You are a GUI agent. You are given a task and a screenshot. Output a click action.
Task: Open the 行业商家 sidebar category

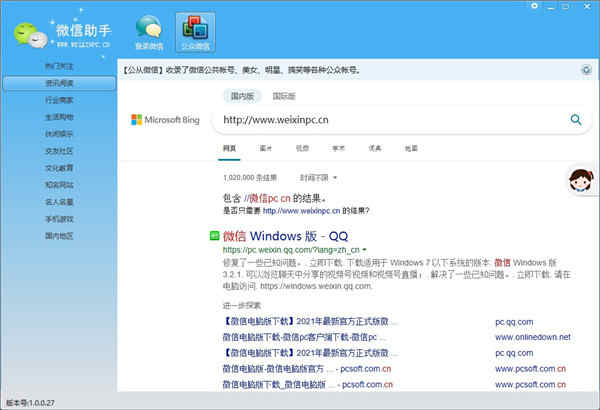tap(59, 100)
